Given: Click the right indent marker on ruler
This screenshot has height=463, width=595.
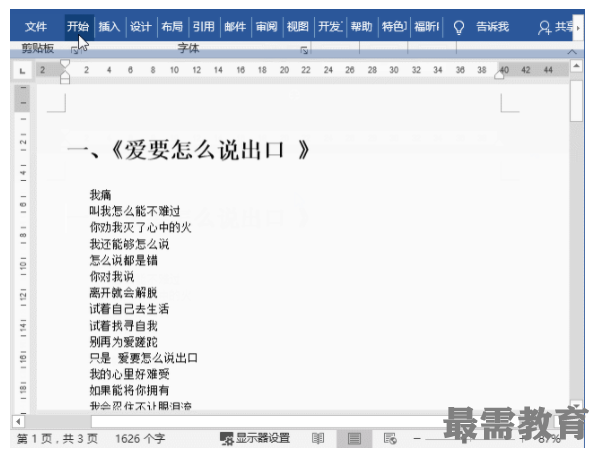Looking at the screenshot, I should [499, 75].
